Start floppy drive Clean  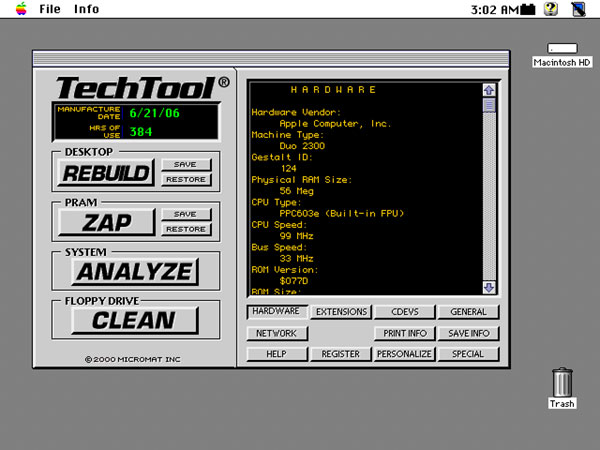(x=134, y=321)
